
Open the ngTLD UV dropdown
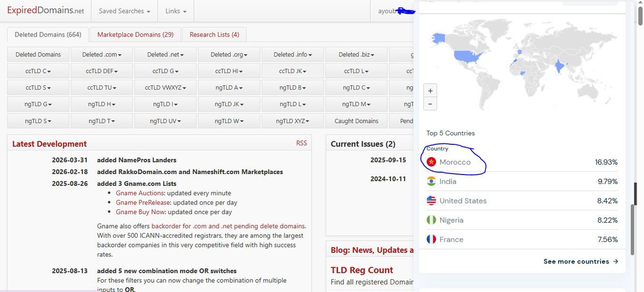[x=165, y=121]
